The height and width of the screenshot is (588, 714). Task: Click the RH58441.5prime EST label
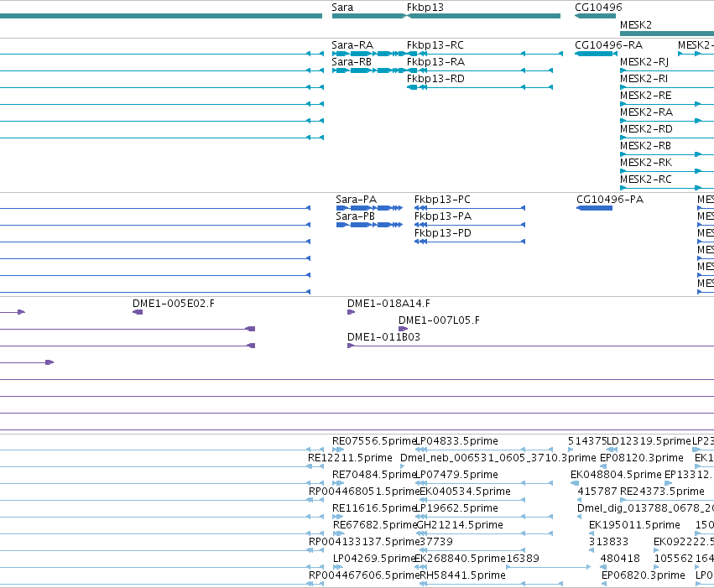coord(462,575)
